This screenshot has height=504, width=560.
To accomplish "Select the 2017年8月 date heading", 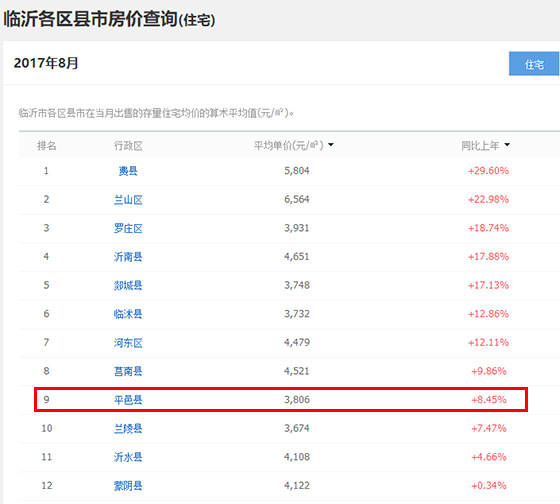I will coord(46,63).
